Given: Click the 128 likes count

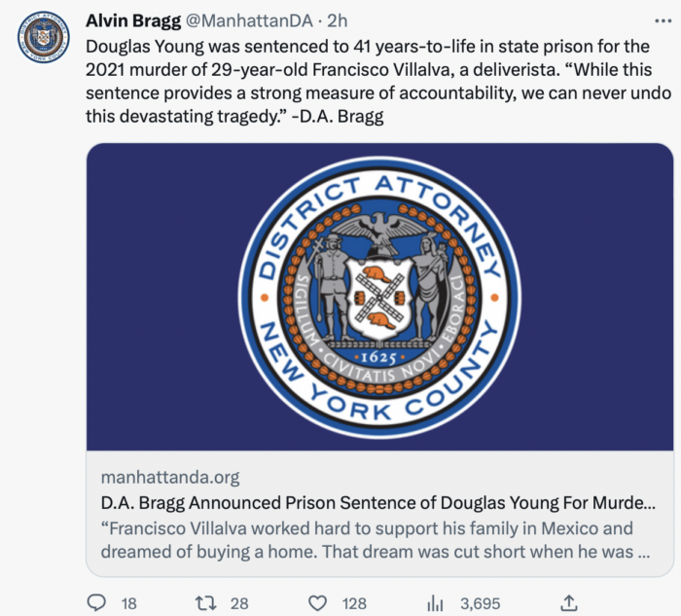Looking at the screenshot, I should pos(354,603).
